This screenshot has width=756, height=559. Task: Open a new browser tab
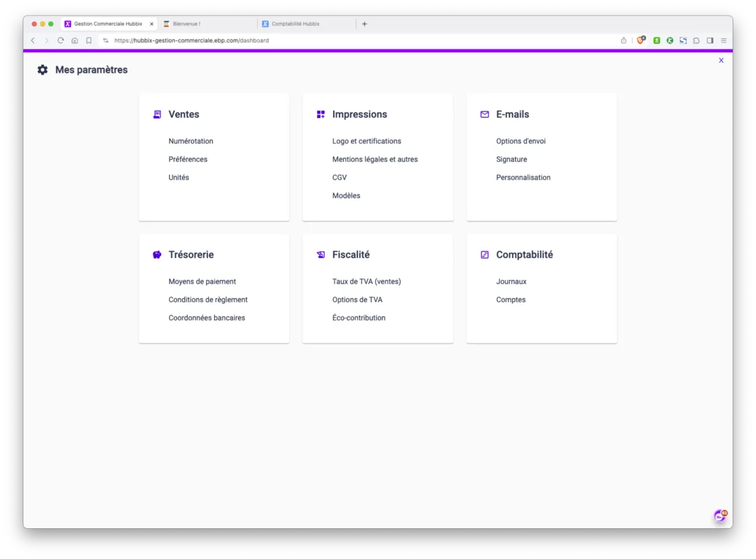[x=364, y=24]
